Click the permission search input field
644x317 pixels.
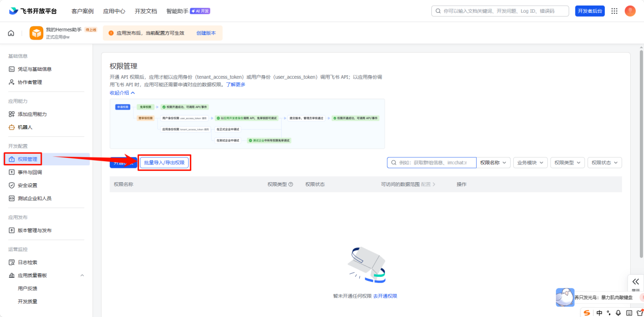tap(432, 162)
